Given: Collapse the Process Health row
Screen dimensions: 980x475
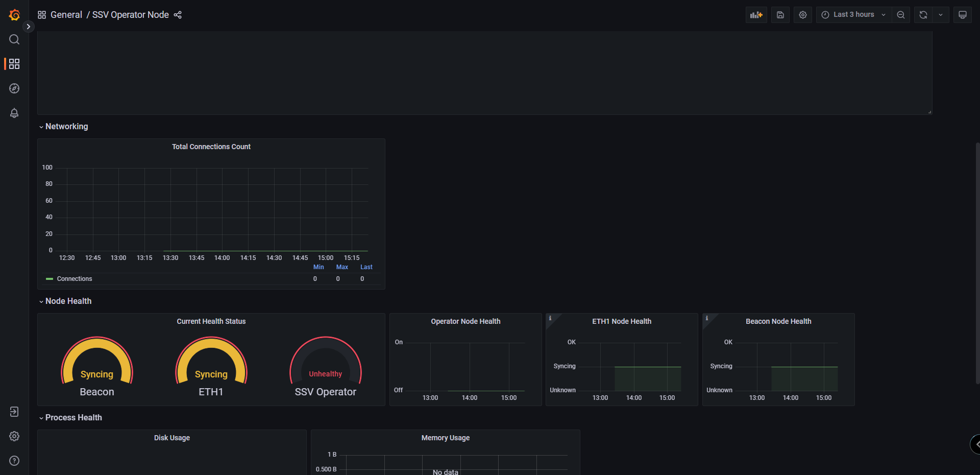Looking at the screenshot, I should coord(70,417).
